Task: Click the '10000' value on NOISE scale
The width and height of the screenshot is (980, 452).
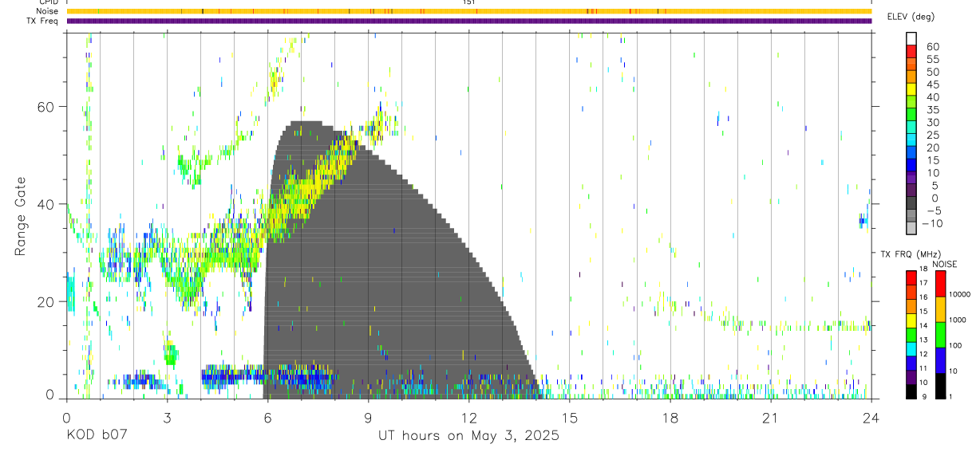Action: click(x=958, y=294)
